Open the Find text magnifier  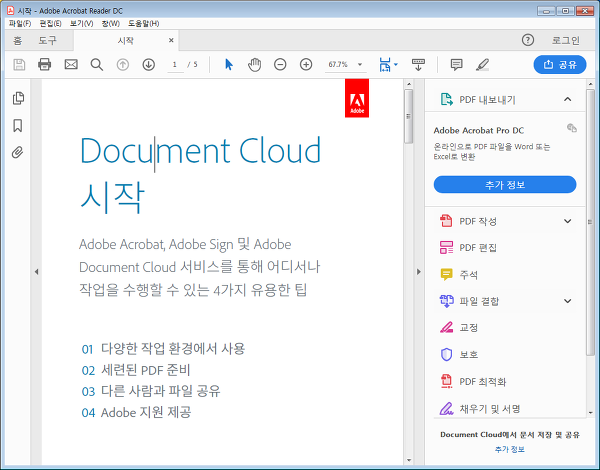point(96,64)
